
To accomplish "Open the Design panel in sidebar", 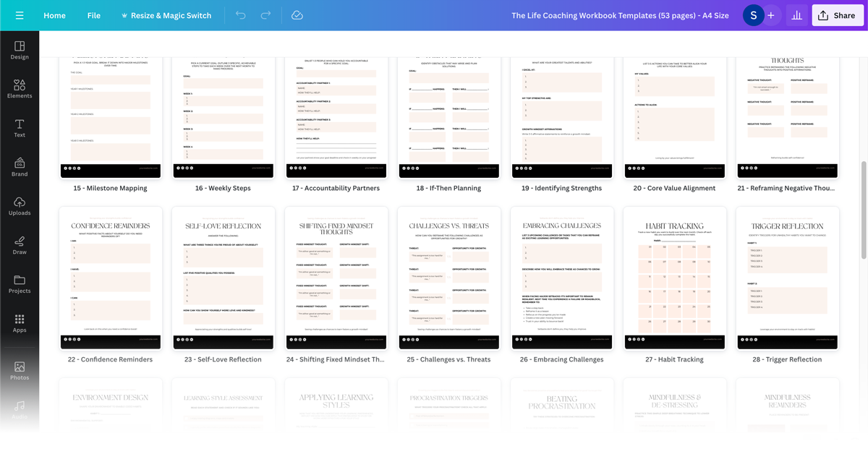I will (20, 50).
